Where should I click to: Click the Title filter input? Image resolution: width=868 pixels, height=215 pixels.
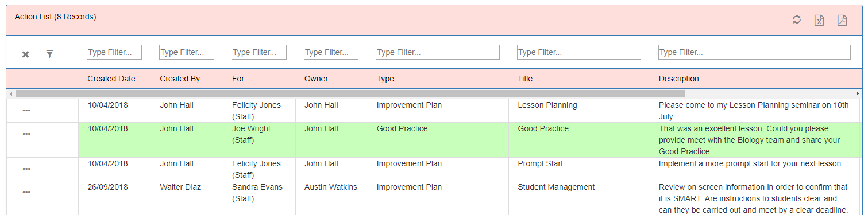579,52
